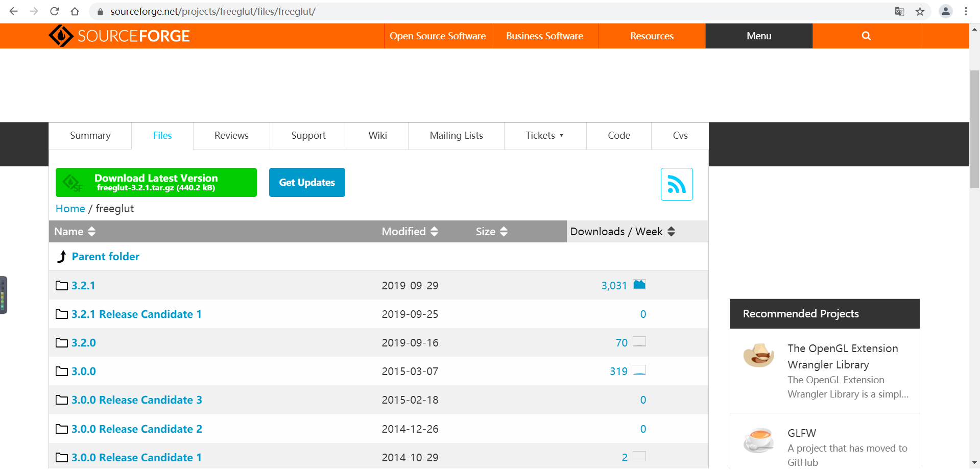This screenshot has height=472, width=980.
Task: Go up to the Parent folder
Action: point(106,257)
